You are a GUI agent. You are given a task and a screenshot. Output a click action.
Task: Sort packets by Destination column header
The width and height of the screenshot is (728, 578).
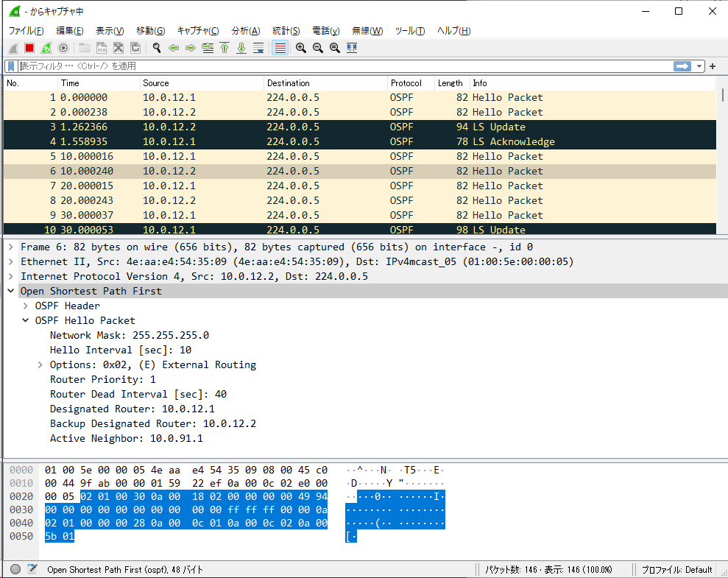326,83
